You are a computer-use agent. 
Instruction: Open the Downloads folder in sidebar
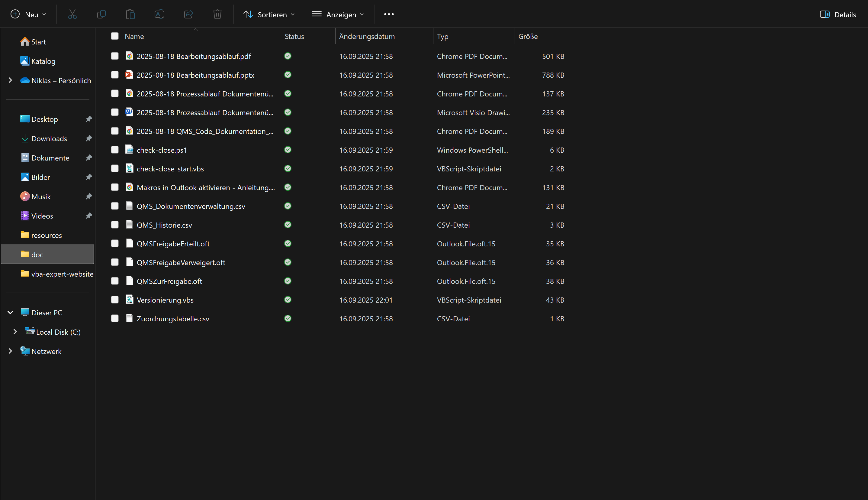(49, 138)
